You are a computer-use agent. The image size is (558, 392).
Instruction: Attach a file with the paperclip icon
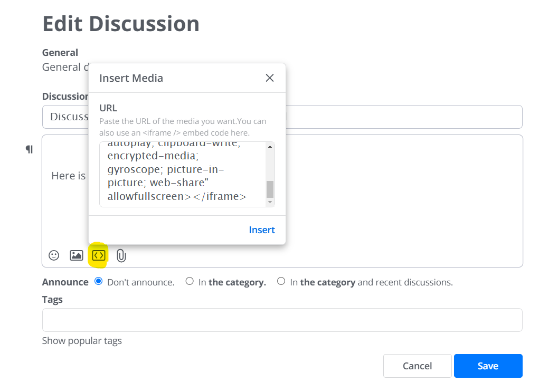click(121, 256)
